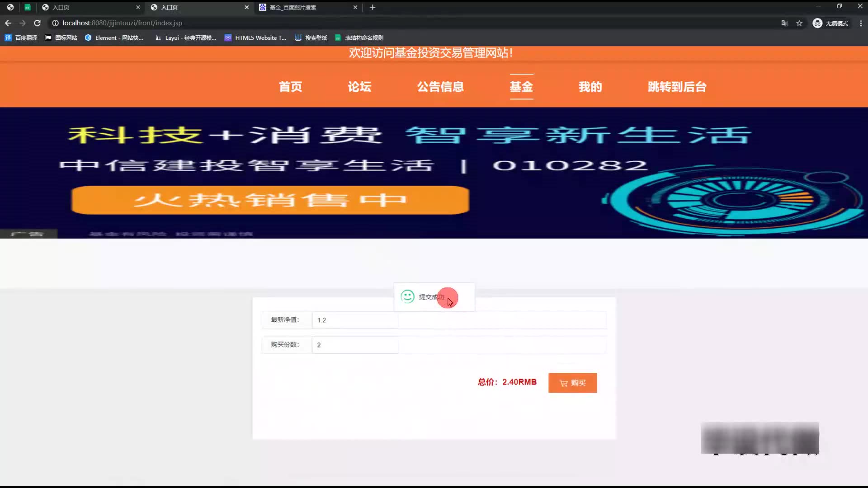Click the 购买份数 input field

point(355,345)
